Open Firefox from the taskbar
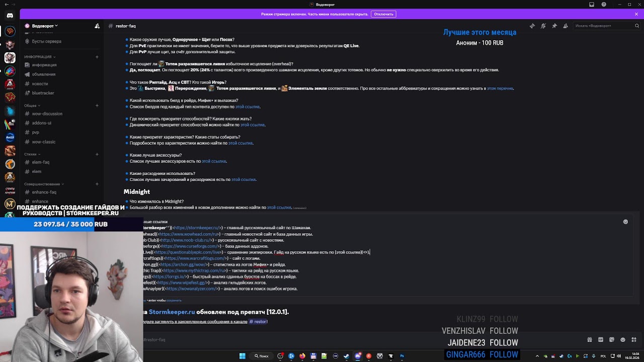644x362 pixels. (x=302, y=356)
